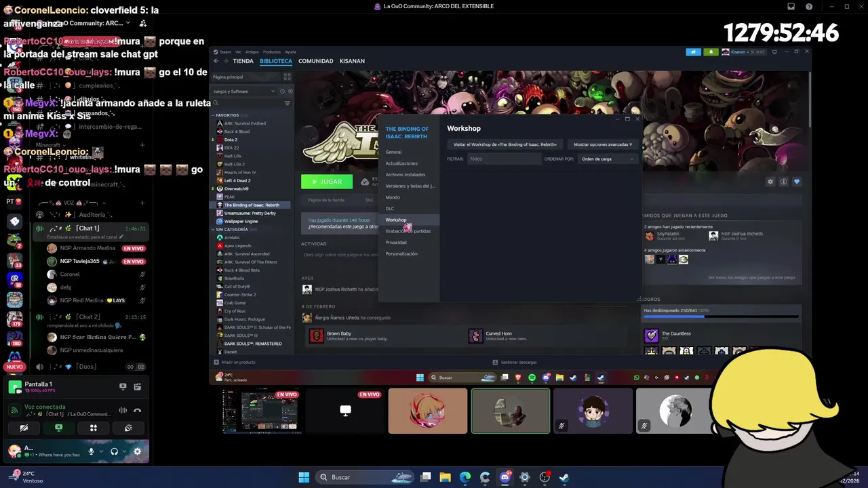The image size is (868, 488).
Task: Open stream settings next to Pantalla 1
Action: tap(137, 386)
